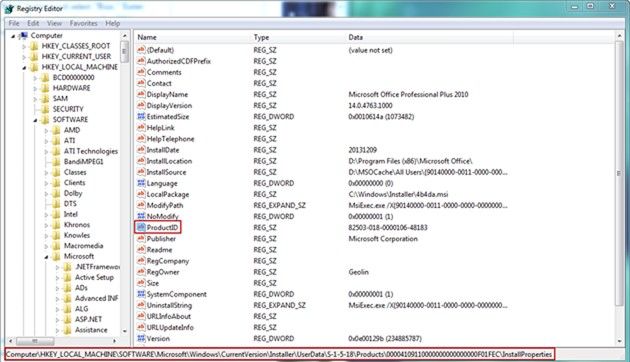Select the ModifyPath value name
Screen dimensions: 630x362
(165, 205)
